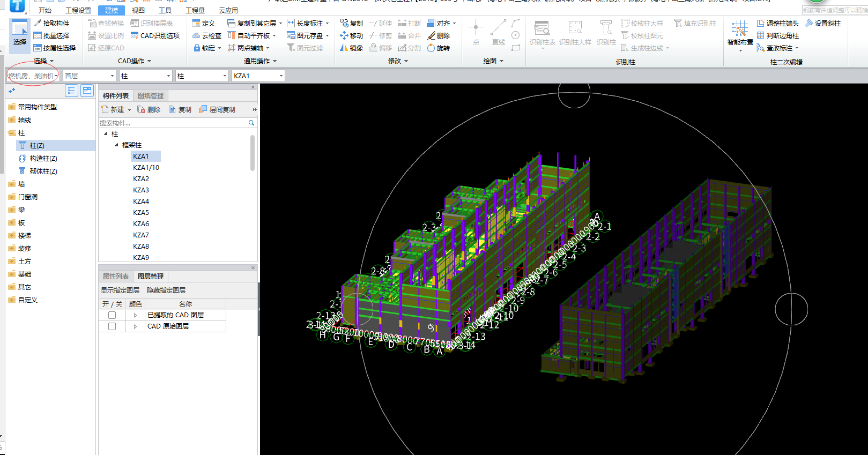The image size is (868, 455).
Task: Click 隐藏指定图层 button
Action: pyautogui.click(x=166, y=290)
